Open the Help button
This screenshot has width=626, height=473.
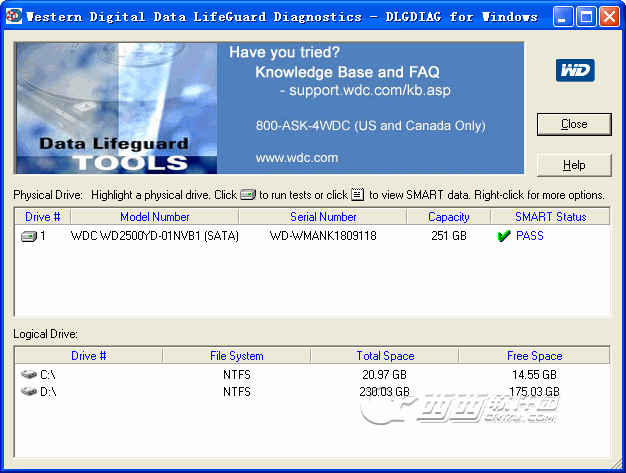(574, 165)
